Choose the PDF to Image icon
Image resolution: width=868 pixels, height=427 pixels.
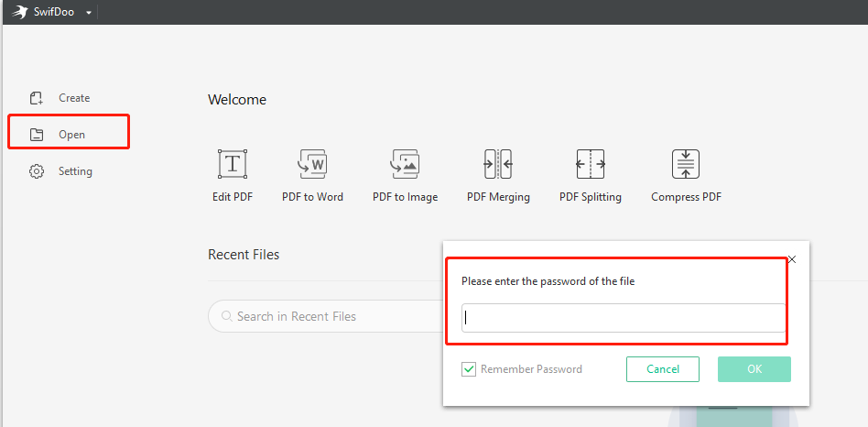point(406,164)
